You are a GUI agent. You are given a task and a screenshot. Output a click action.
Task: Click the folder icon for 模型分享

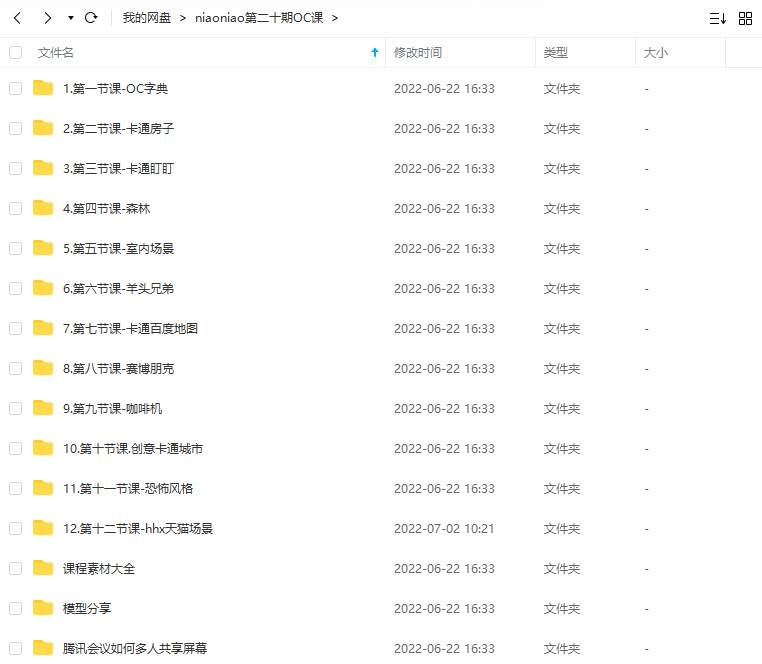tap(43, 608)
